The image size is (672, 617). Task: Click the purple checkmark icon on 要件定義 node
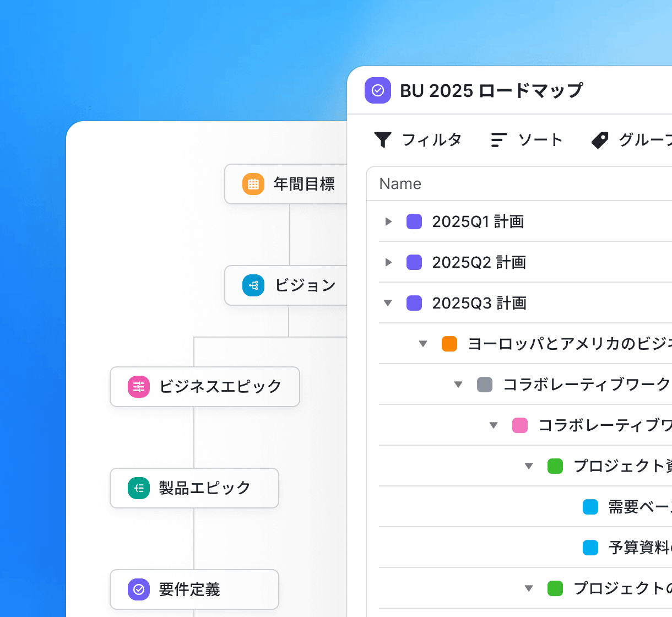pos(138,589)
